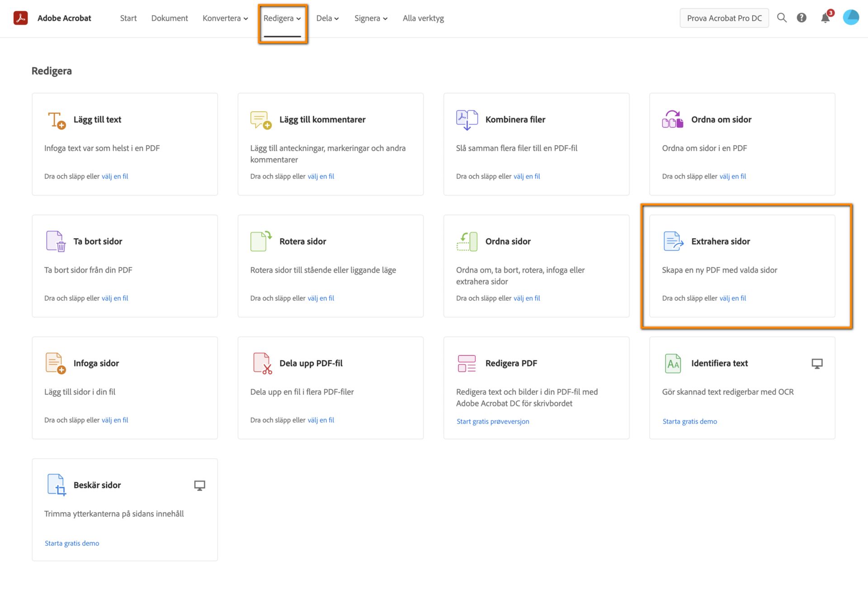The height and width of the screenshot is (608, 868).
Task: Expand the Konvertera dropdown menu
Action: coord(225,19)
